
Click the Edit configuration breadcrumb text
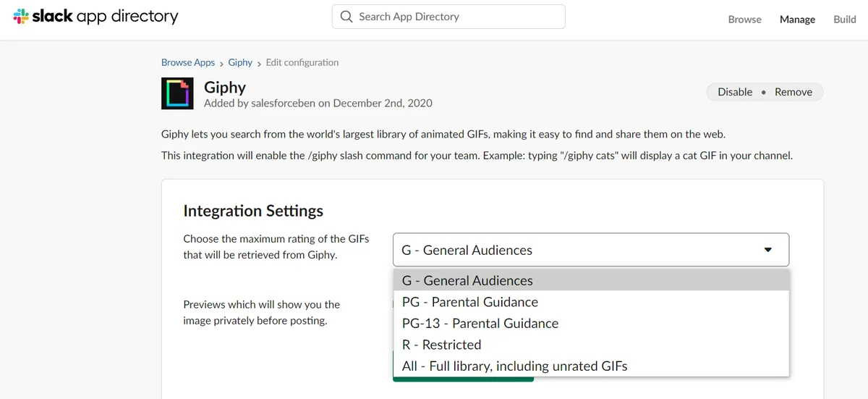[302, 62]
